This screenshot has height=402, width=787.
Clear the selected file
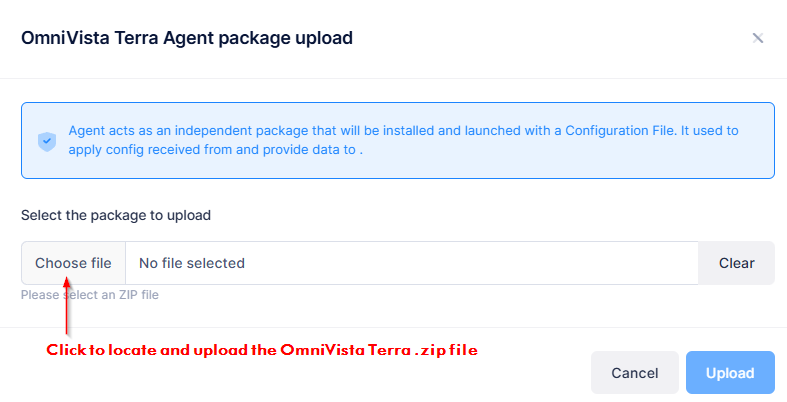(x=736, y=263)
